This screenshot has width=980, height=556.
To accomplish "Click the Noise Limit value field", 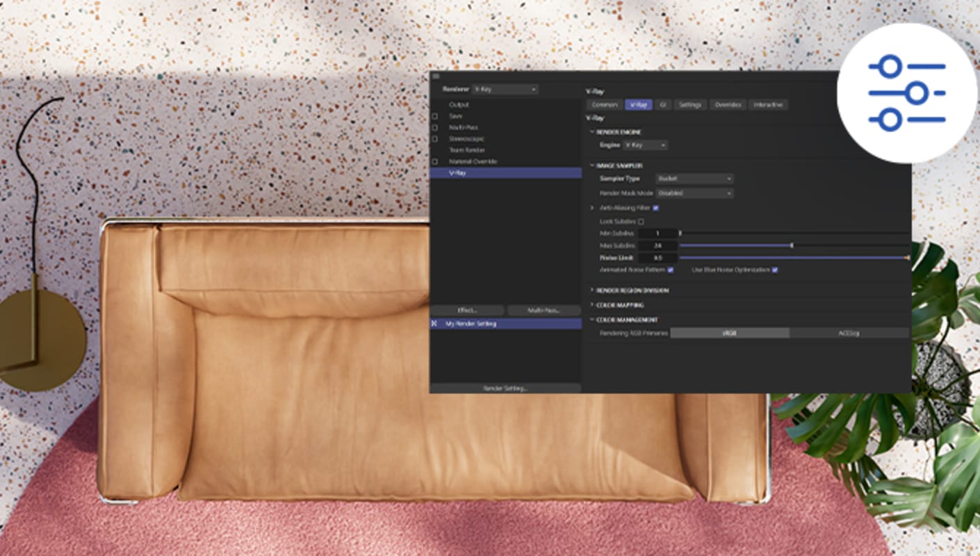I will click(658, 258).
